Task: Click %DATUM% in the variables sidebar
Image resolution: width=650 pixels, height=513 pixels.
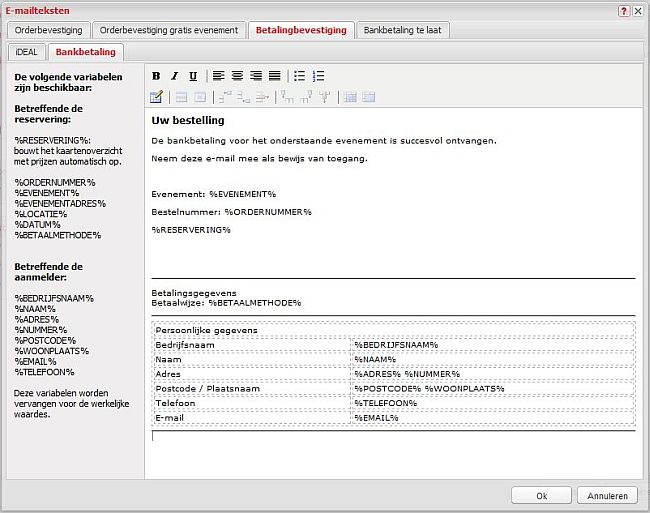Action: click(37, 225)
